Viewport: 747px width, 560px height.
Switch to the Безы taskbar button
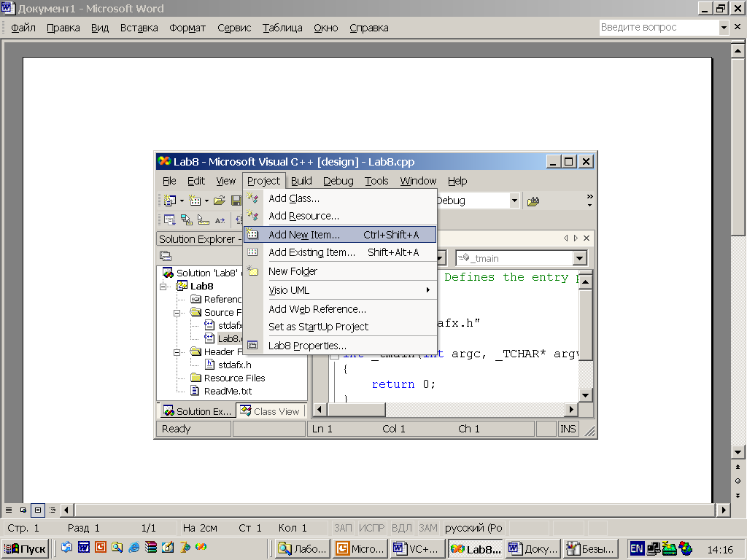[591, 548]
